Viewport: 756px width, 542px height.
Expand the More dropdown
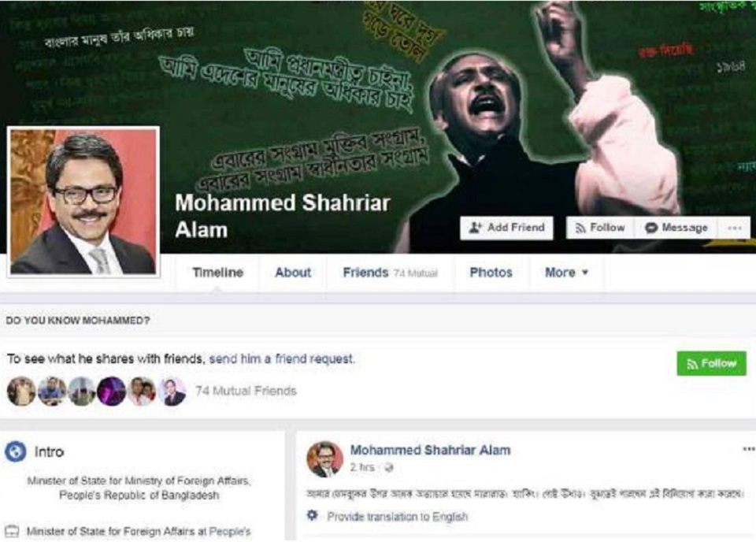coord(566,273)
